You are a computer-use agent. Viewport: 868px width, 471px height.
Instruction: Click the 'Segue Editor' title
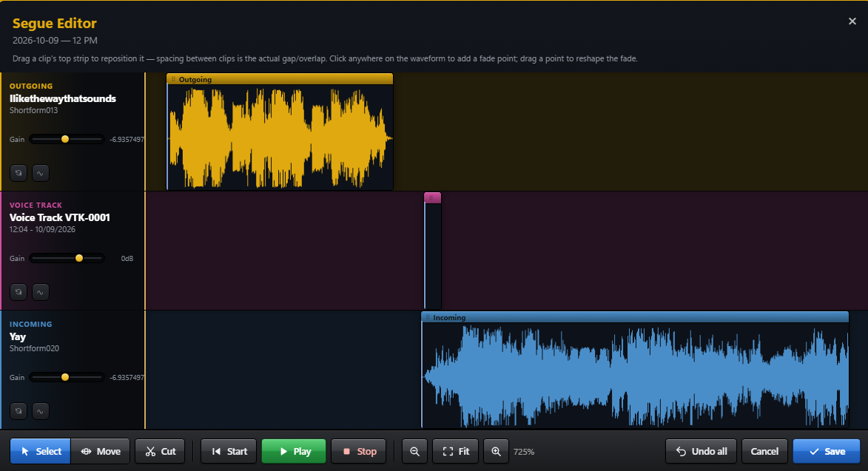[54, 23]
